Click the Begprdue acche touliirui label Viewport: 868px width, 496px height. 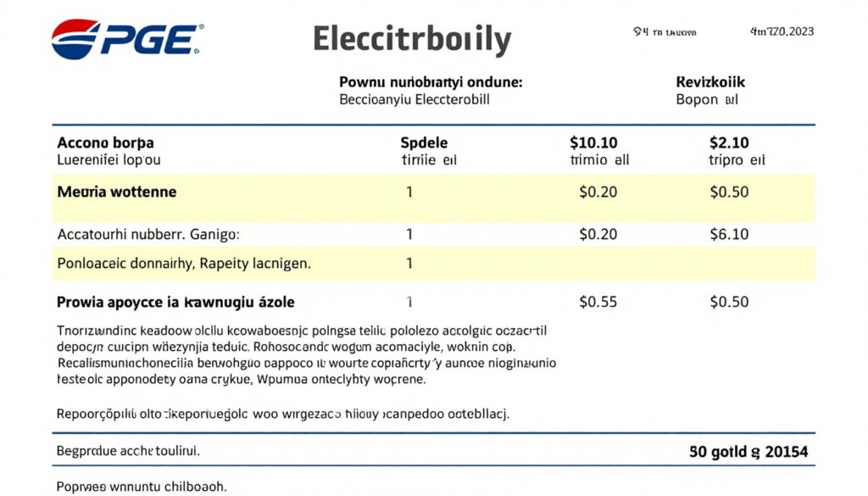pos(128,451)
